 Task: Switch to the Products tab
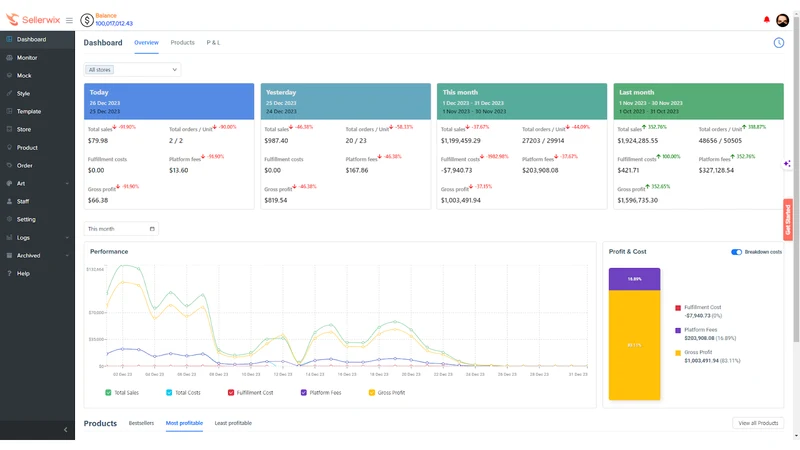(183, 43)
